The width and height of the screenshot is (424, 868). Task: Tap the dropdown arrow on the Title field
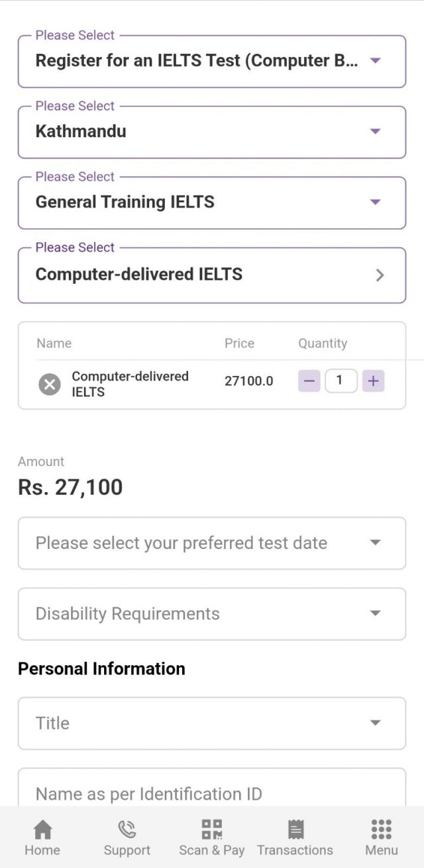click(376, 723)
